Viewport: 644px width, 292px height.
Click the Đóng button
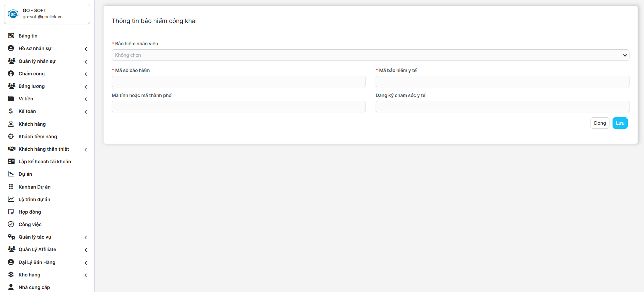click(x=600, y=123)
